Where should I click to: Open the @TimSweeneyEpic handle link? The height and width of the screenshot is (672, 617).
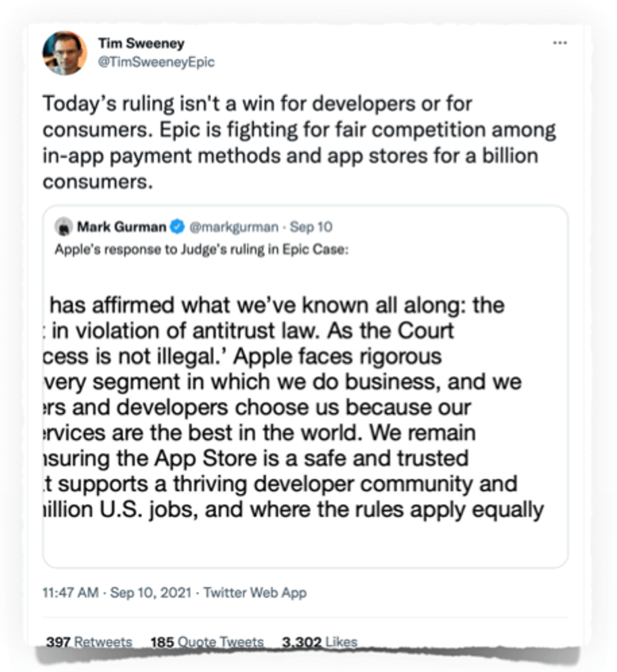(156, 62)
